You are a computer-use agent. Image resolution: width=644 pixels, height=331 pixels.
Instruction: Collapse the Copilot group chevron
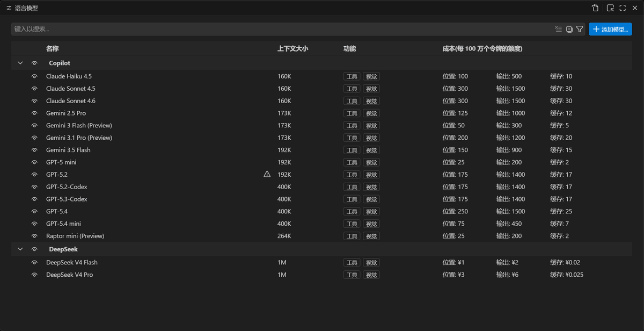20,63
